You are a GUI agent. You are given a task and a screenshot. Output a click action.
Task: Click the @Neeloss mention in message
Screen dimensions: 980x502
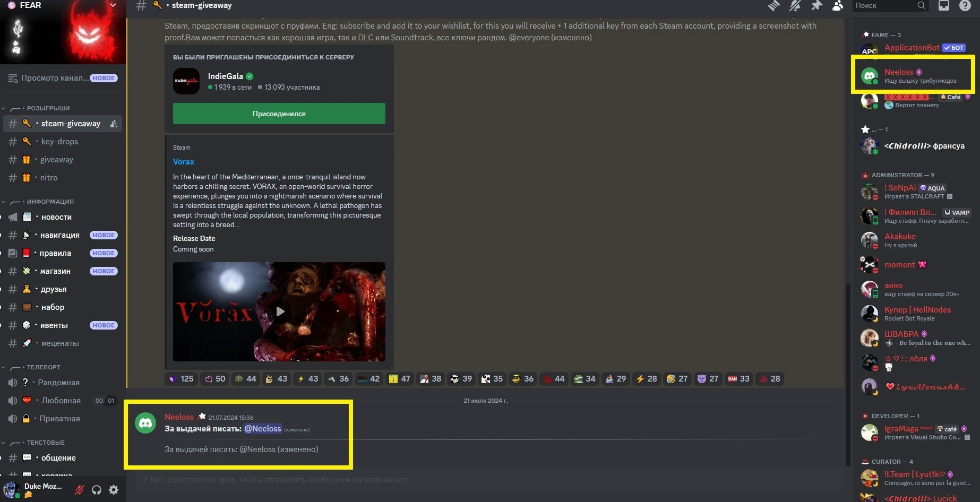click(x=263, y=429)
